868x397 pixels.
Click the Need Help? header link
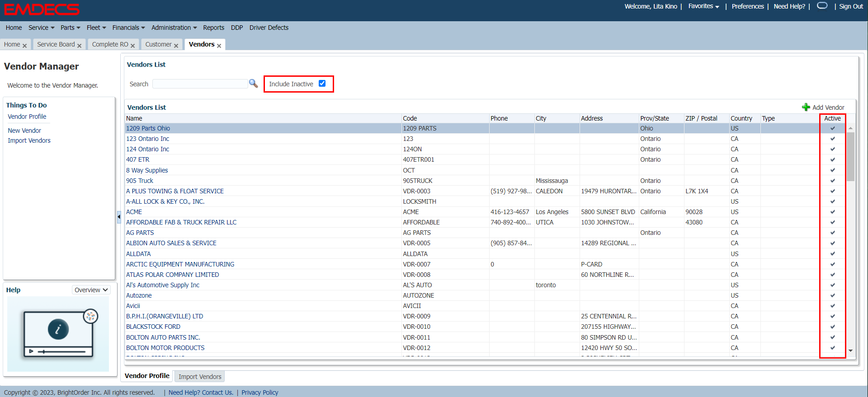(789, 6)
